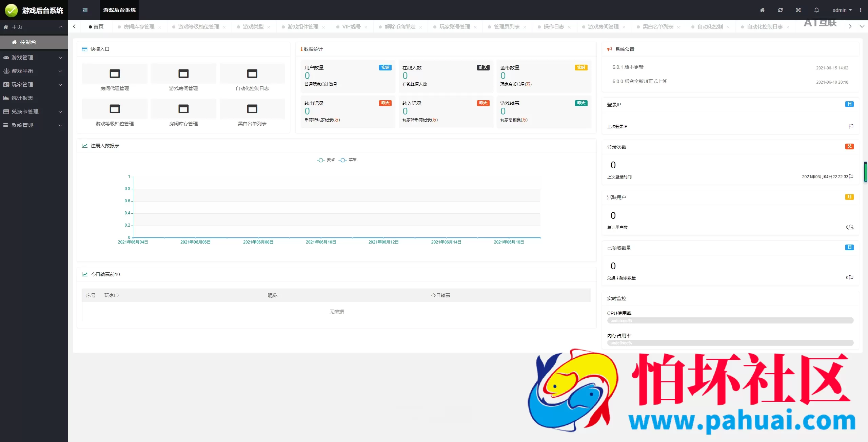Click the 日 badge on 已领取数量 card
This screenshot has width=868, height=442.
[x=849, y=248]
